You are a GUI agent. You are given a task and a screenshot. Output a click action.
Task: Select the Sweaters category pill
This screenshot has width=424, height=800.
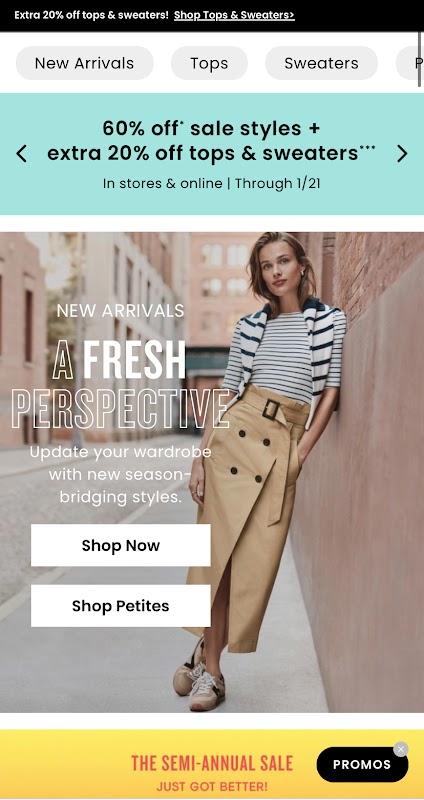click(x=321, y=63)
